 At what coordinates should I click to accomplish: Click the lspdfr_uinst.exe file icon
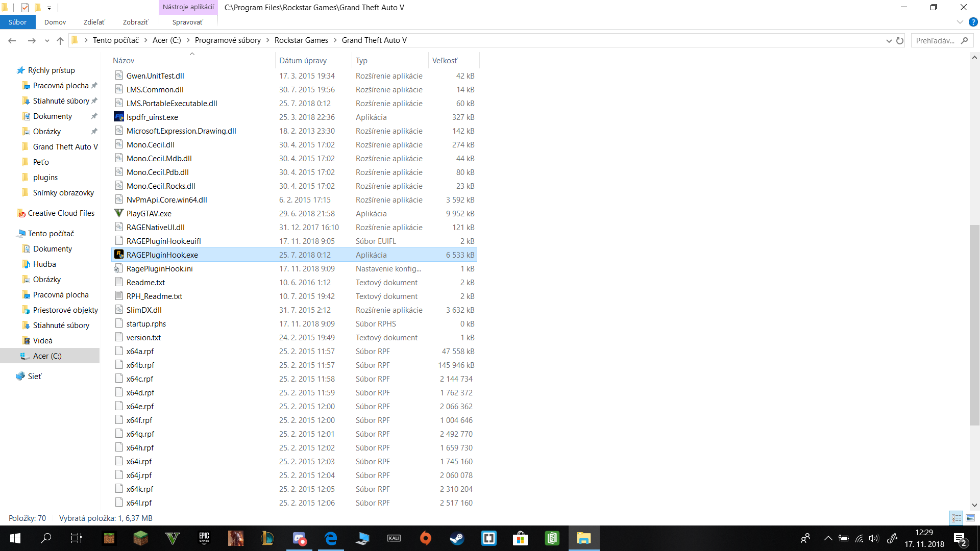[119, 117]
